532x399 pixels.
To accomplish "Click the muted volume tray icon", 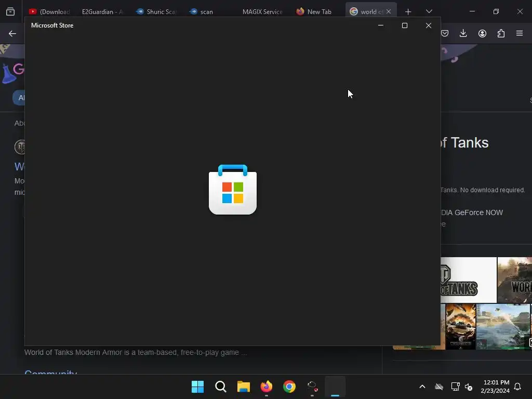I will tap(469, 387).
